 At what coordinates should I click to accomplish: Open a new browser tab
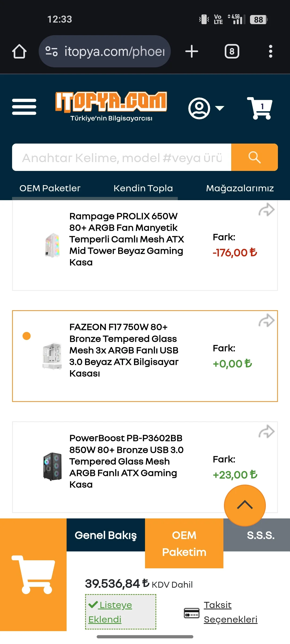coord(192,51)
